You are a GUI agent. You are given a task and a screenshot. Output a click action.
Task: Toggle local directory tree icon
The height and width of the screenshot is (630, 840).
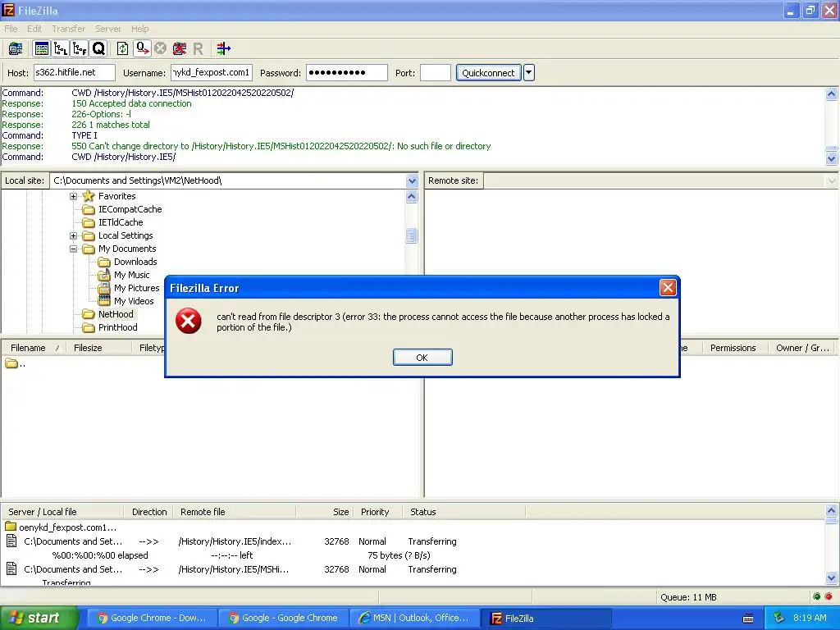click(x=61, y=48)
